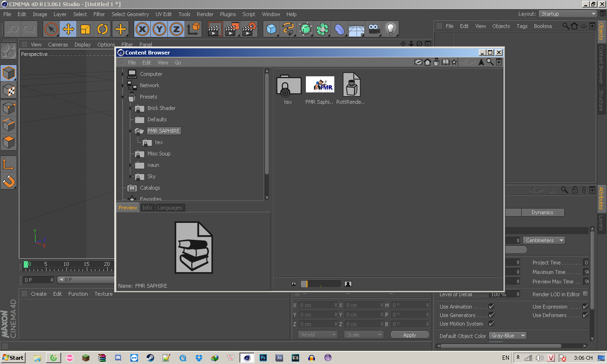Select the Rotate tool icon

tap(103, 29)
